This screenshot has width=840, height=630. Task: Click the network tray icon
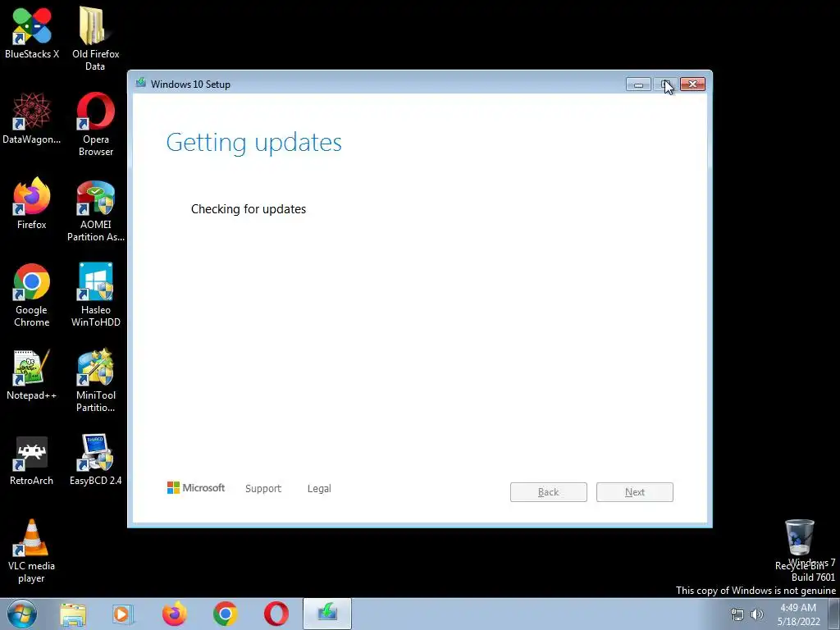click(737, 614)
